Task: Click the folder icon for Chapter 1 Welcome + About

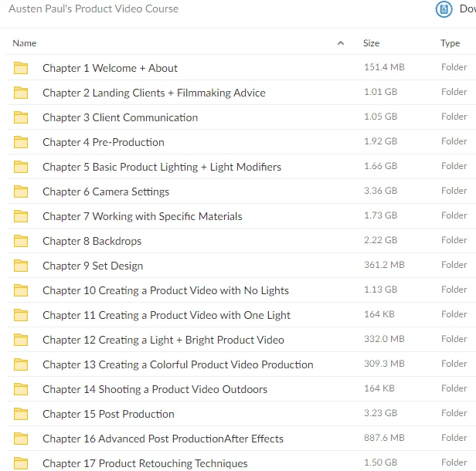Action: coord(21,68)
